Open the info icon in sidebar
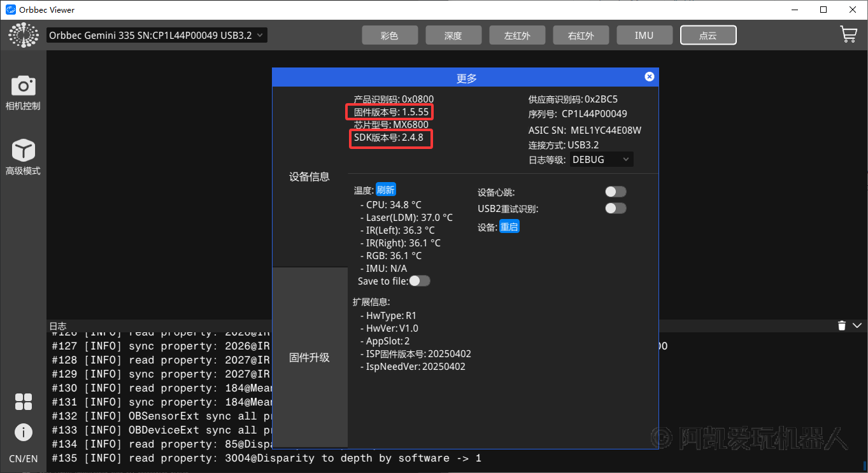This screenshot has height=473, width=868. pos(24,432)
